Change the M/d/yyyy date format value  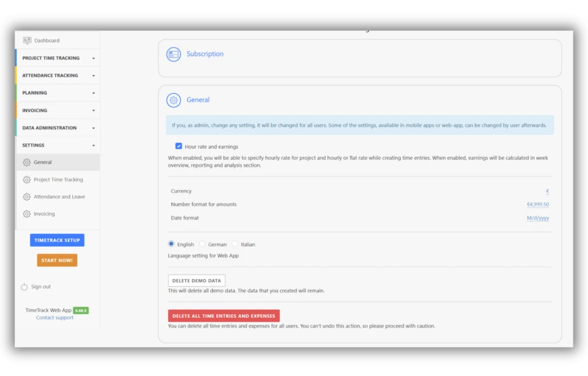pyautogui.click(x=537, y=218)
